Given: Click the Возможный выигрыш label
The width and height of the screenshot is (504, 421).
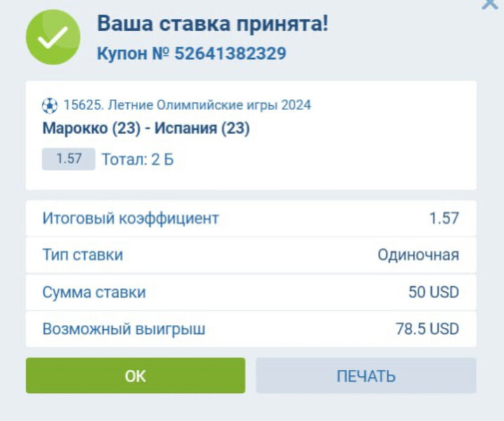Looking at the screenshot, I should pyautogui.click(x=123, y=328).
